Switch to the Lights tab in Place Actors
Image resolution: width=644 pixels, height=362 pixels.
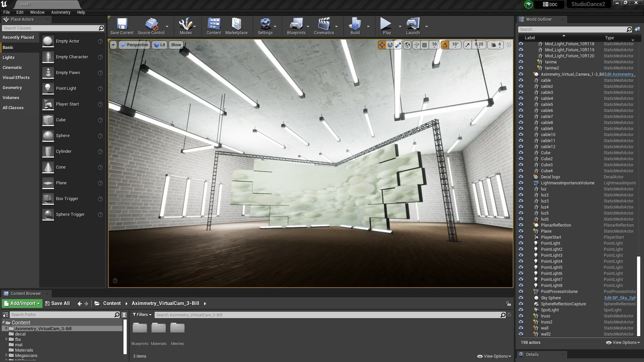9,57
